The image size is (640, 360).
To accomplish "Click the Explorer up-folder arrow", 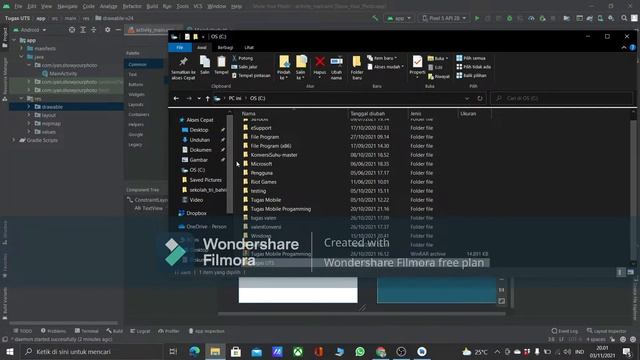I will (x=207, y=98).
